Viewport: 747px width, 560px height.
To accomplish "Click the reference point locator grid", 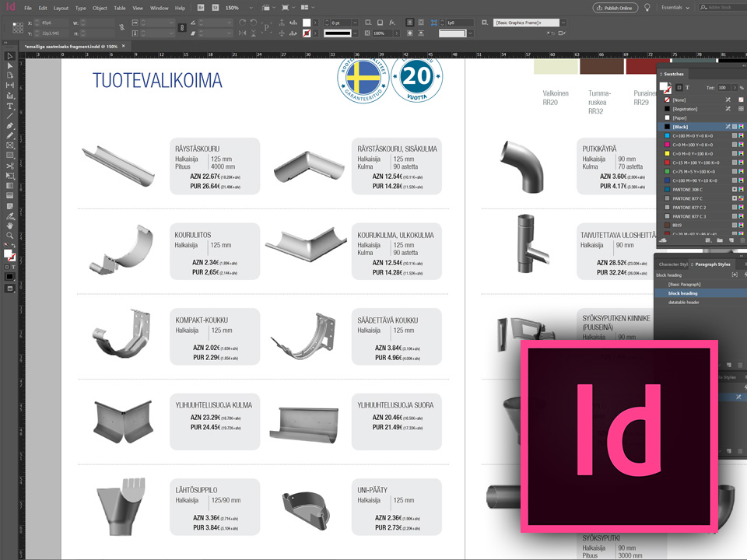I will tap(18, 28).
